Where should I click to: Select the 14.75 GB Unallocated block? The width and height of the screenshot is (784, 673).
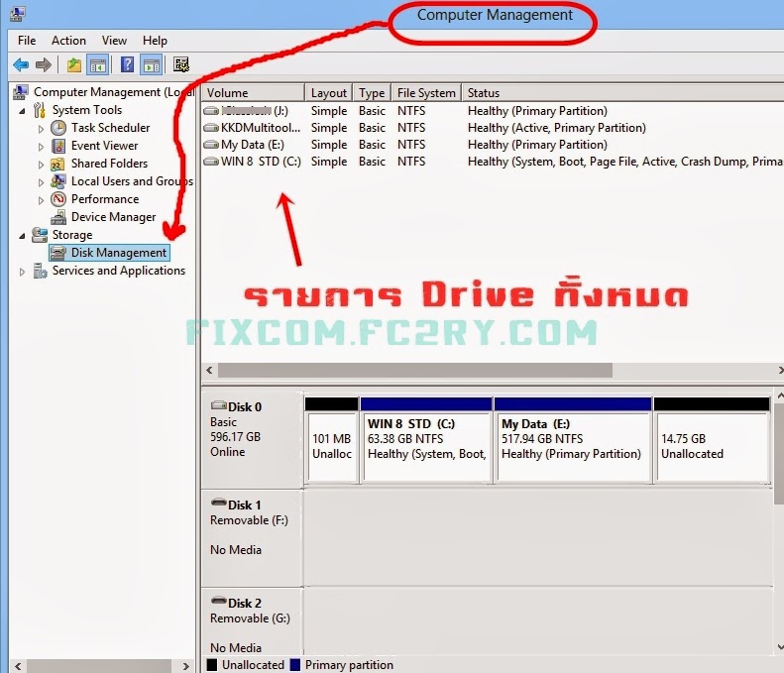pos(712,440)
